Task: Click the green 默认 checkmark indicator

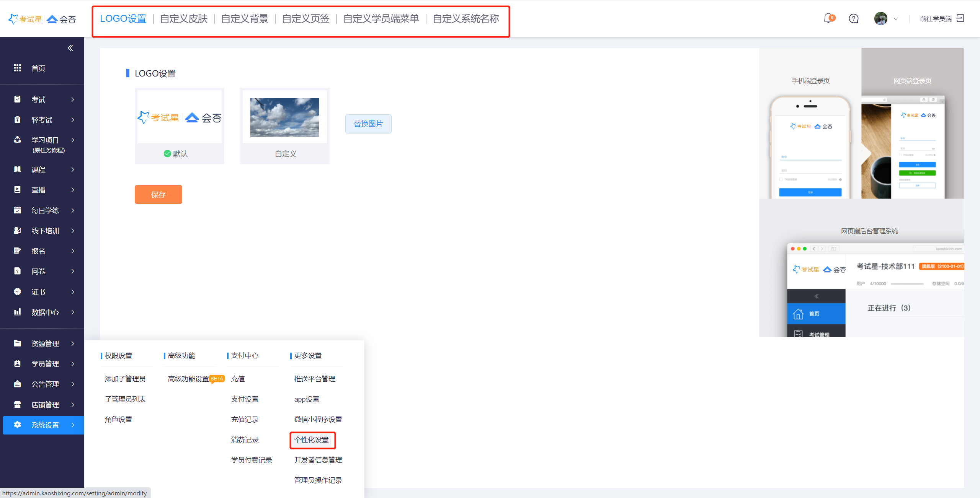Action: 167,153
